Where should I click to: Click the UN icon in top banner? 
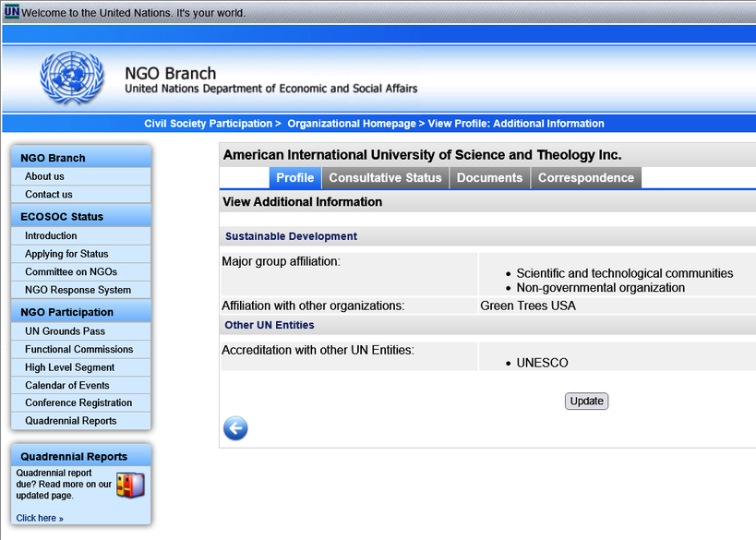point(12,12)
